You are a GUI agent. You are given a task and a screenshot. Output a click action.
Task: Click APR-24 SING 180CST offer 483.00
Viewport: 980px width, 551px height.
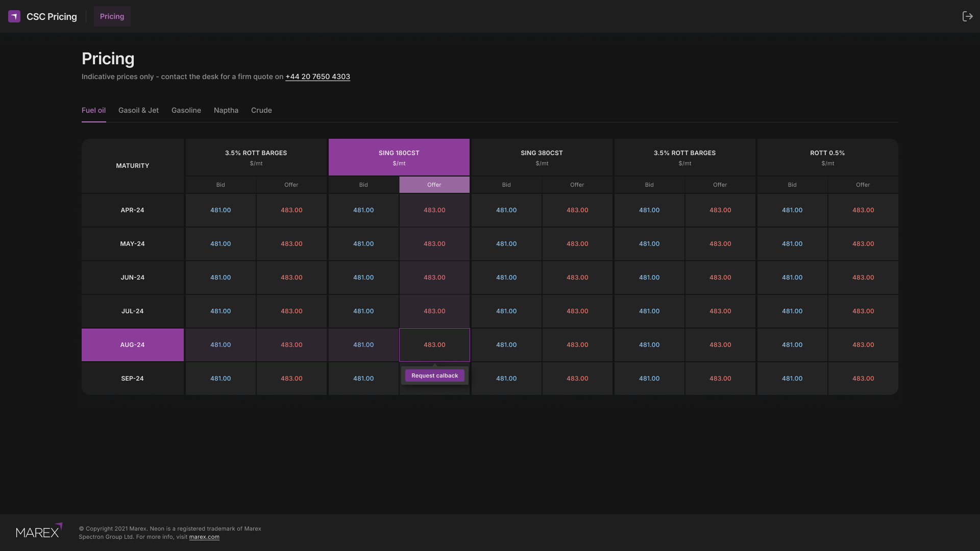[x=434, y=210]
